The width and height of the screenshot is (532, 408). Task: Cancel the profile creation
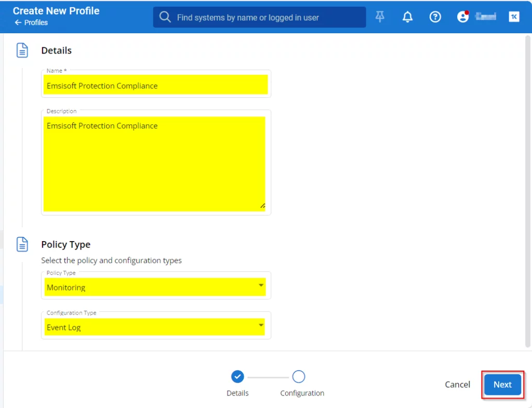click(x=457, y=385)
